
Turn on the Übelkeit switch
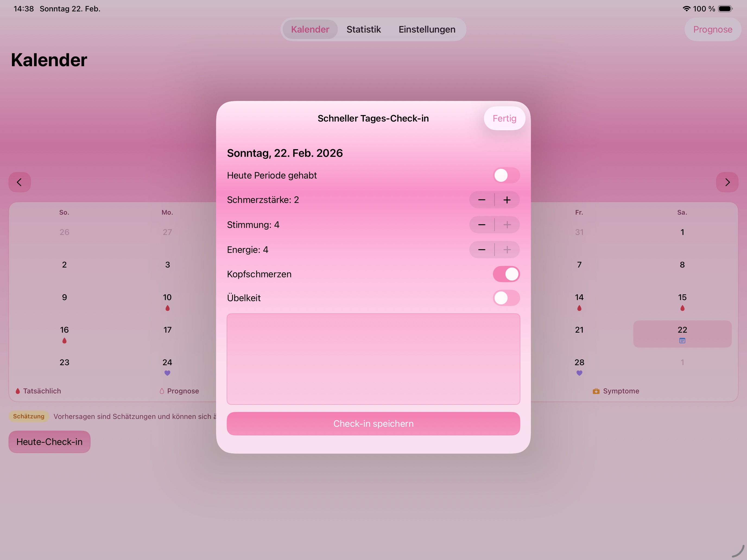pos(506,298)
